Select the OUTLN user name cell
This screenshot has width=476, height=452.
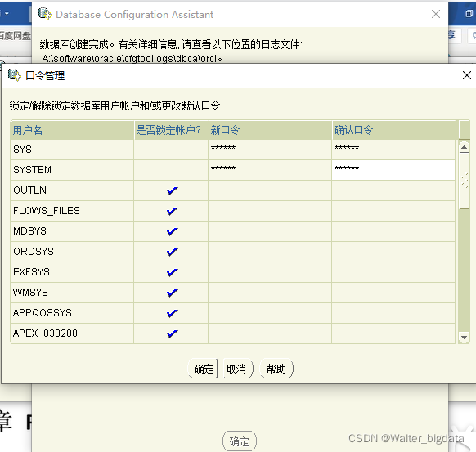[x=72, y=190]
